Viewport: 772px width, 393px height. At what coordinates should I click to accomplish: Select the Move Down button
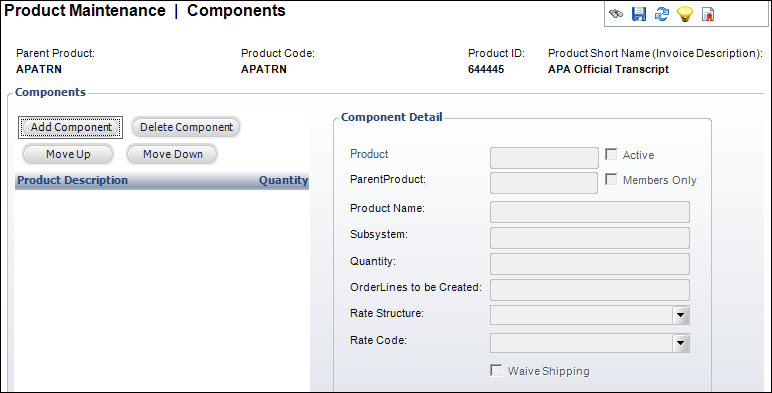click(172, 154)
